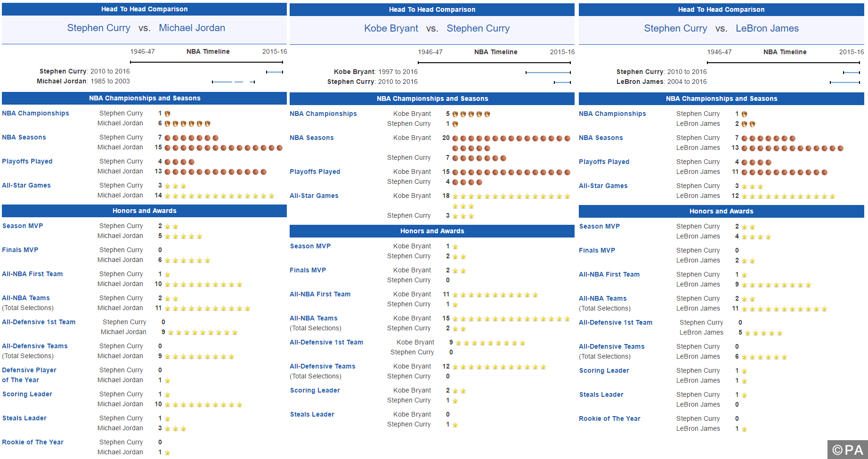
Task: Click Steals Leader link in LeBron panel
Action: click(x=601, y=394)
